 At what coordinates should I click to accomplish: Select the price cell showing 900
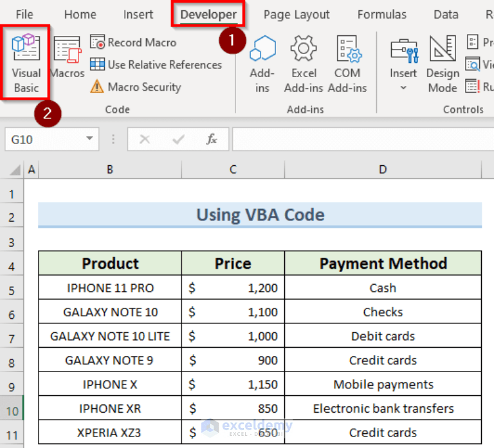point(233,360)
